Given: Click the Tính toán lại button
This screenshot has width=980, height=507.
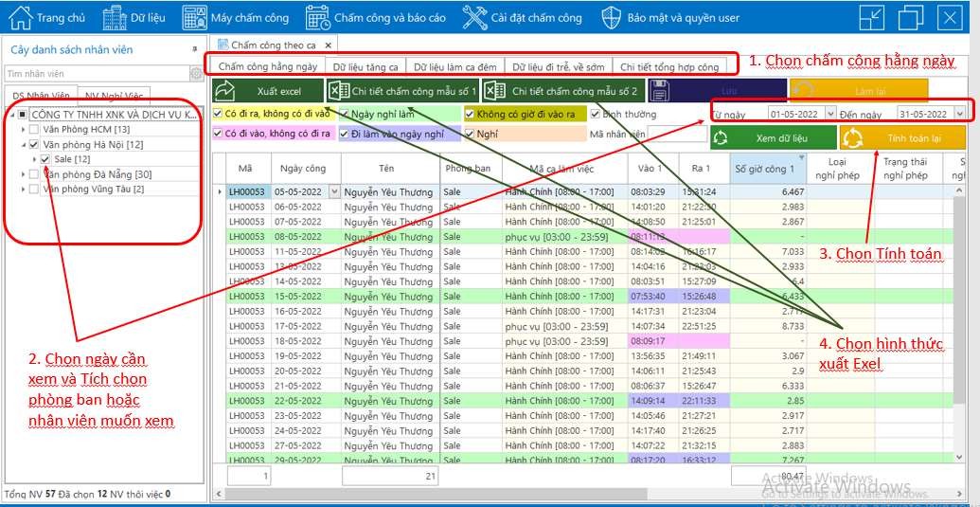Looking at the screenshot, I should 903,138.
